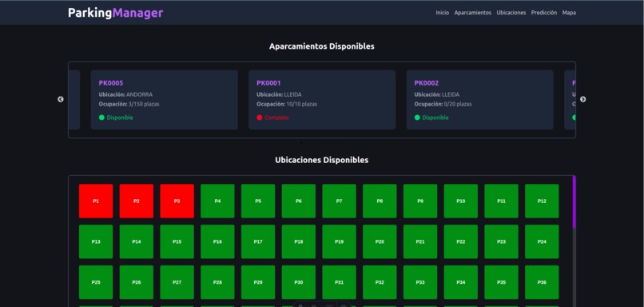Select free parking spot P27

tap(177, 282)
